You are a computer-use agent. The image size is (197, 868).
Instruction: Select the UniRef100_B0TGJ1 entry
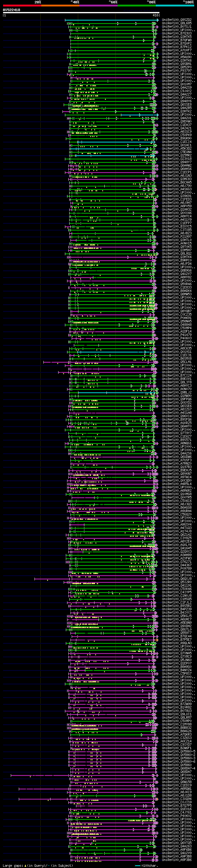point(177,27)
